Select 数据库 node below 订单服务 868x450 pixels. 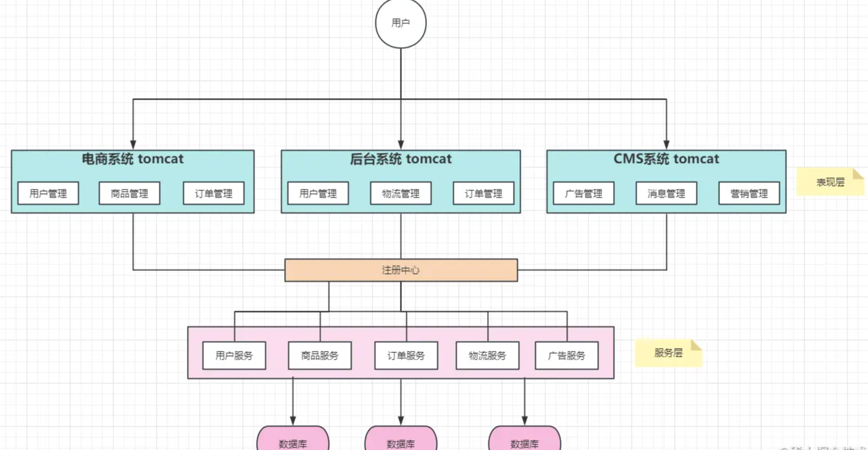point(401,438)
